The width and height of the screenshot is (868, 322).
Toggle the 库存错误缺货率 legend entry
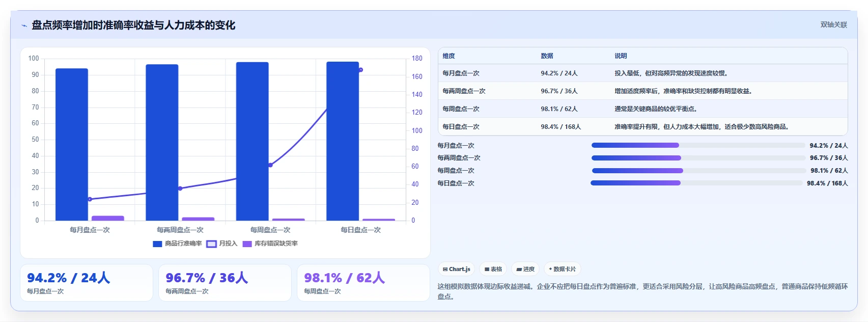coord(270,244)
